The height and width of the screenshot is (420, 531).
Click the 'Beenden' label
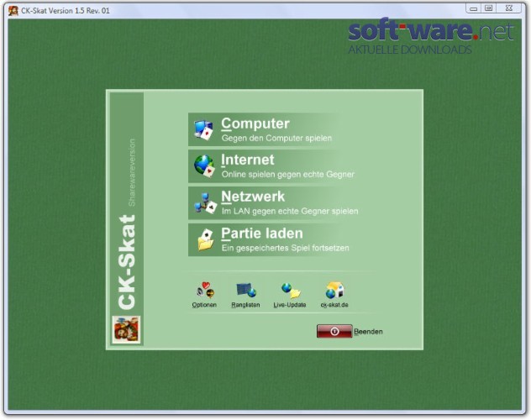[368, 332]
